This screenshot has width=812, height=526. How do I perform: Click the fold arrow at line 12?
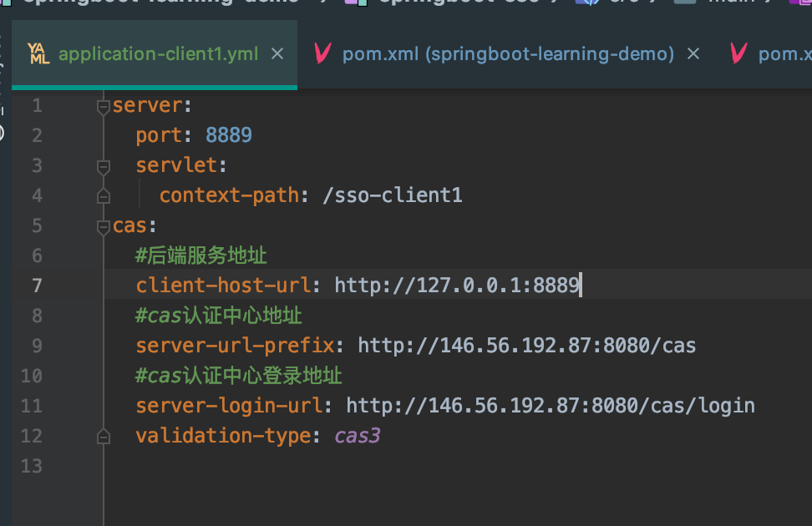[102, 435]
